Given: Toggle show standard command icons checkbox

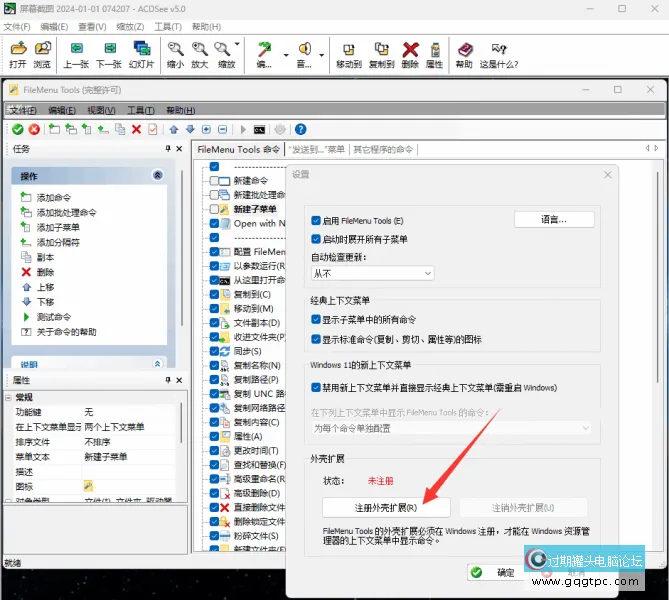Looking at the screenshot, I should click(316, 339).
